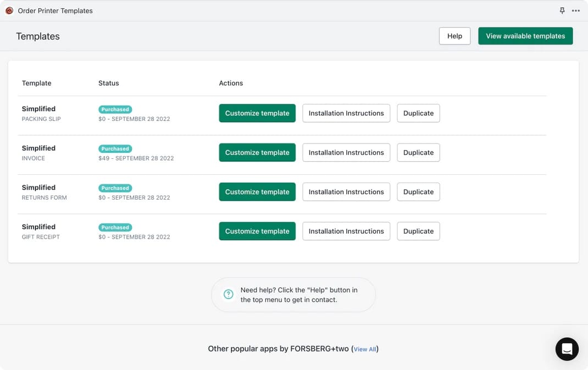Select the RETURNS FORM template label
Image resolution: width=588 pixels, height=370 pixels.
click(45, 198)
